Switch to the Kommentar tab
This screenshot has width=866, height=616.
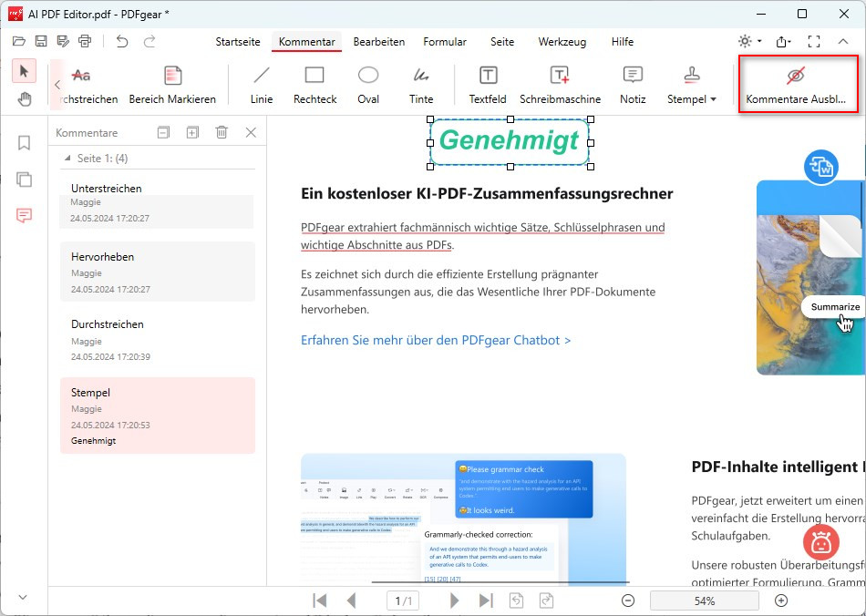coord(306,42)
